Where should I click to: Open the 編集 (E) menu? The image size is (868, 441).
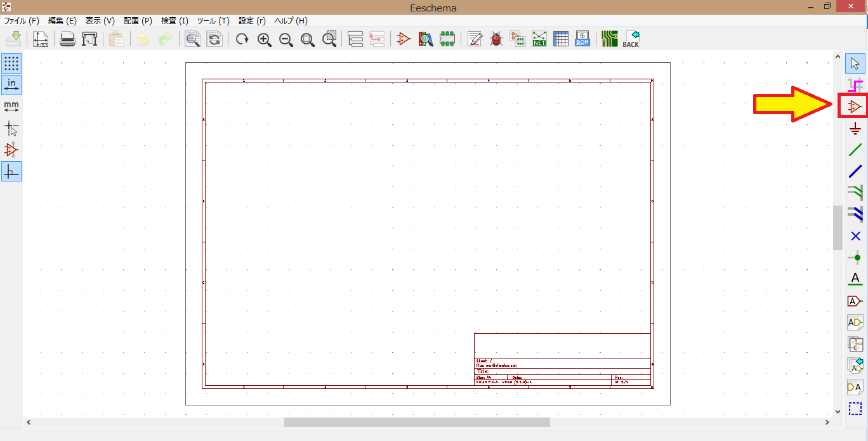tap(62, 21)
